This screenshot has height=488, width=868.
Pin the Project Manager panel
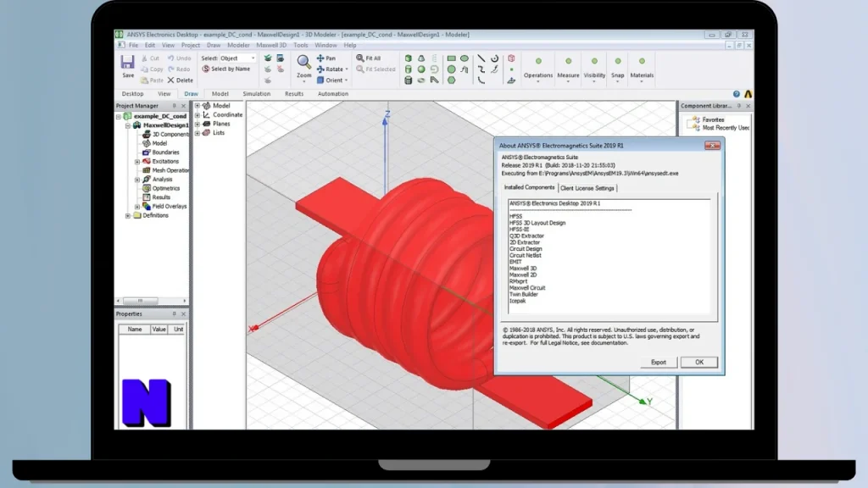(174, 106)
